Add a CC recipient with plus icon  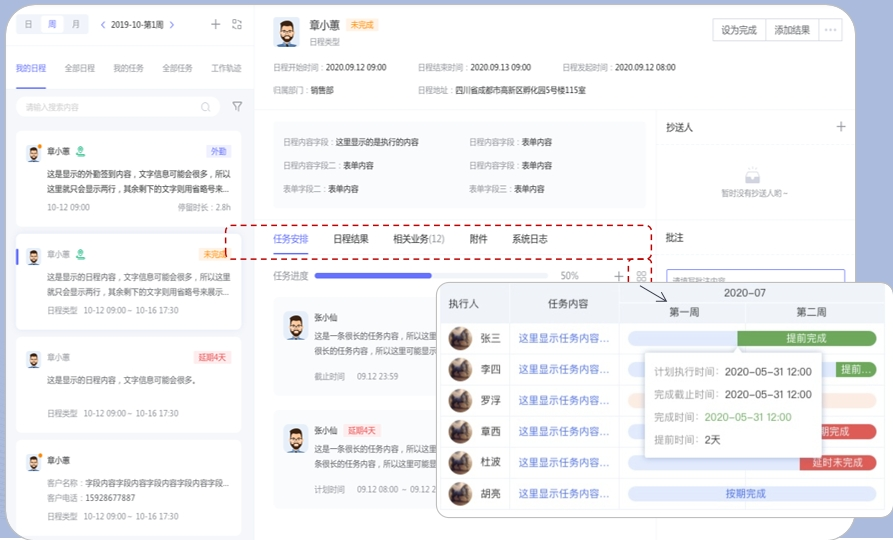841,127
